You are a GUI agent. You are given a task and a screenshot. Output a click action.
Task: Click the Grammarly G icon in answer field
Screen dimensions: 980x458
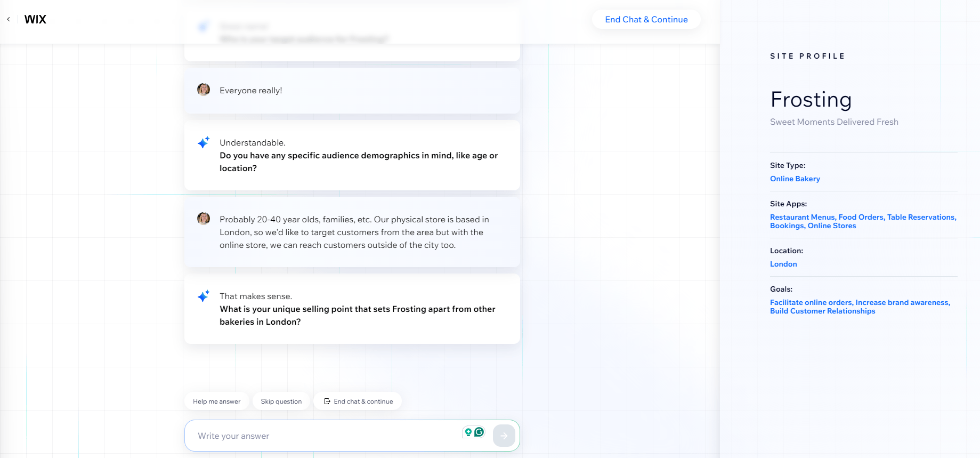click(x=479, y=432)
